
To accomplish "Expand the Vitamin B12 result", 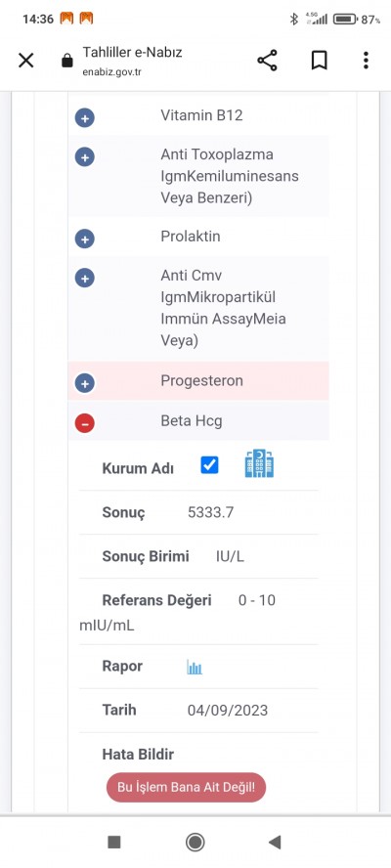I will (85, 118).
